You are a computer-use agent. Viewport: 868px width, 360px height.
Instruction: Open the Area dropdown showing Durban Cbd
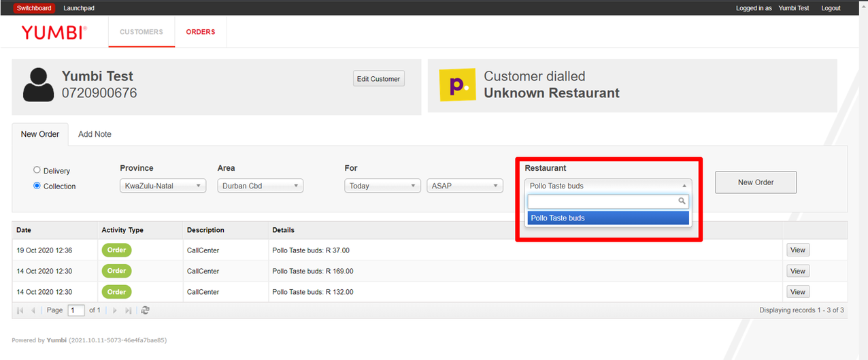261,186
